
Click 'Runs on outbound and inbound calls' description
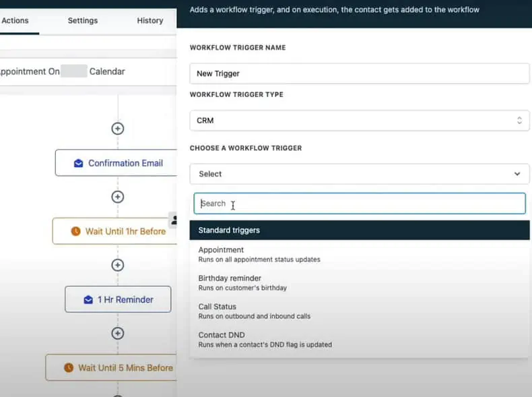coord(254,316)
